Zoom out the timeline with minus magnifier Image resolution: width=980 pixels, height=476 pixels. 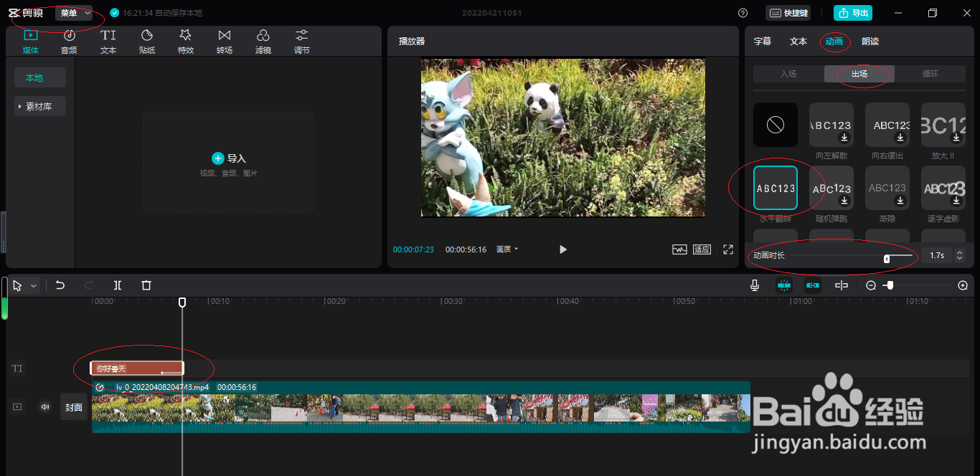(x=871, y=285)
